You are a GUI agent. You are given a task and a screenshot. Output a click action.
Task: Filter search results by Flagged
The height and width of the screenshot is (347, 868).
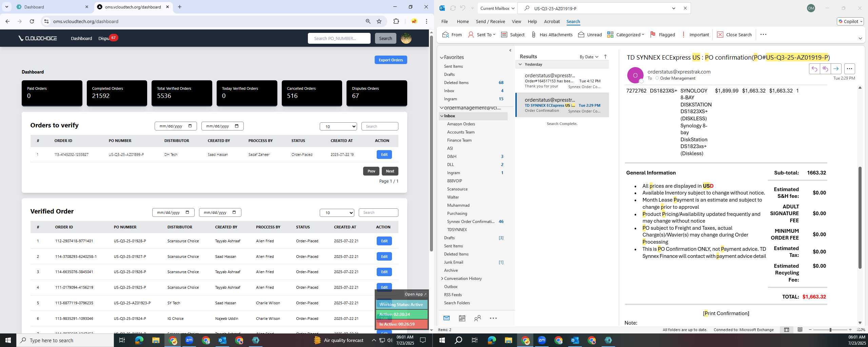[663, 35]
